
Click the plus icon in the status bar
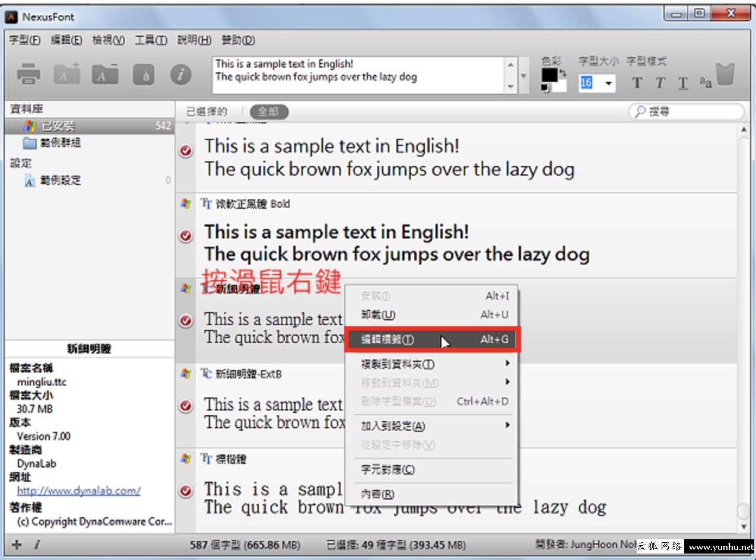point(17,545)
